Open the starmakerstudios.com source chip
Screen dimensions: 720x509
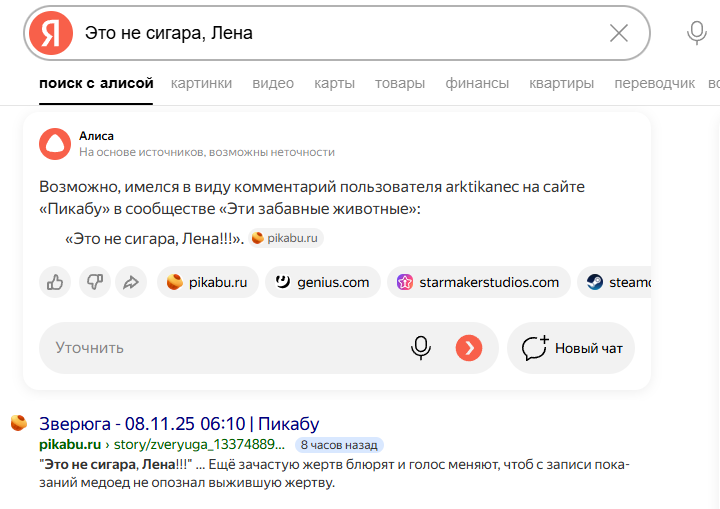pyautogui.click(x=479, y=282)
